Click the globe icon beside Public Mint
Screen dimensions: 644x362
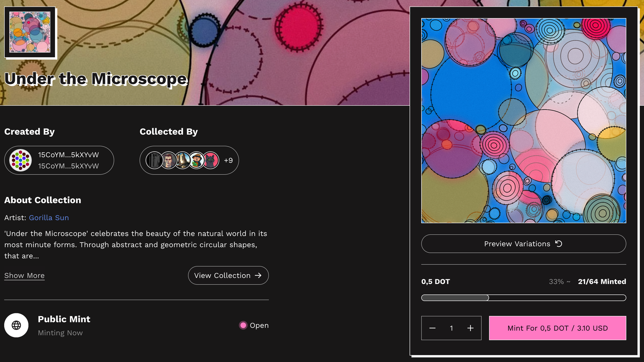tap(16, 325)
